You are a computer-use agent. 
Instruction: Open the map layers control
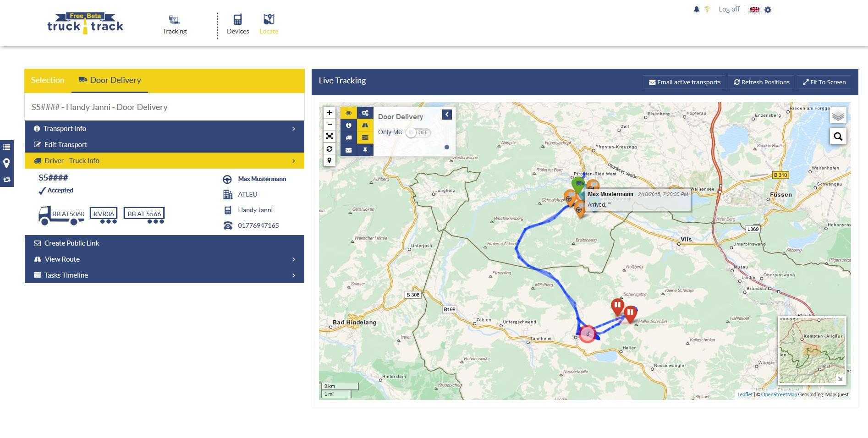[x=838, y=115]
